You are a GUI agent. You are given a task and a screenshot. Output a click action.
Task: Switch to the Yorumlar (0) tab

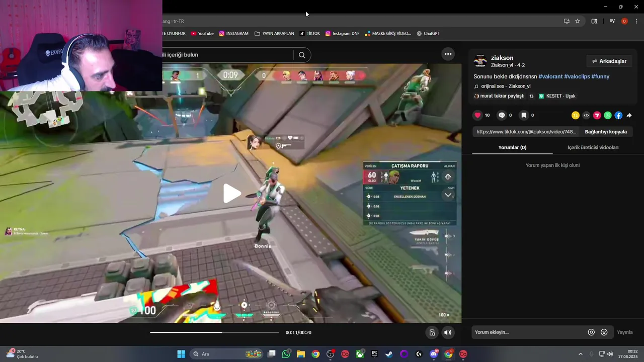(x=512, y=147)
